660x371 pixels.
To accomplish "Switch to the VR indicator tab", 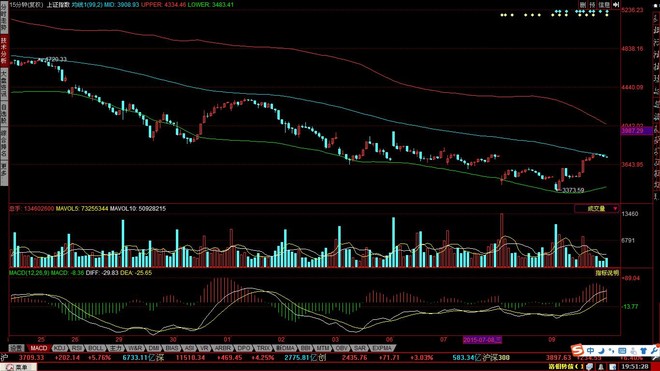I will tap(204, 348).
